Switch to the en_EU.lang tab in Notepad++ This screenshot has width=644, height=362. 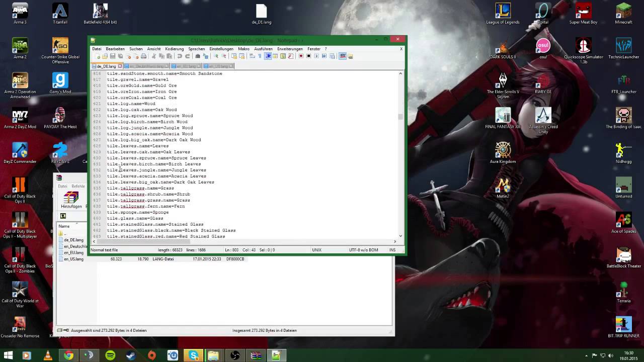[x=187, y=66]
